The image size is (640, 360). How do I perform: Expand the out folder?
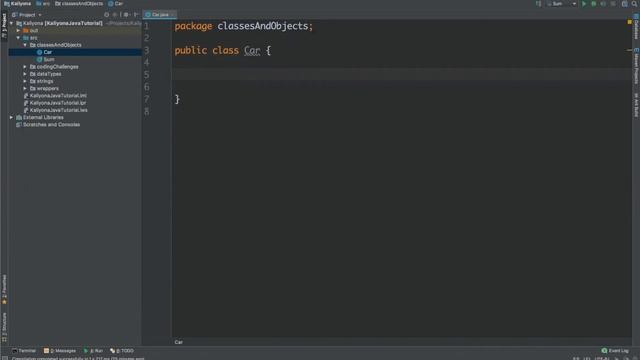pos(18,31)
